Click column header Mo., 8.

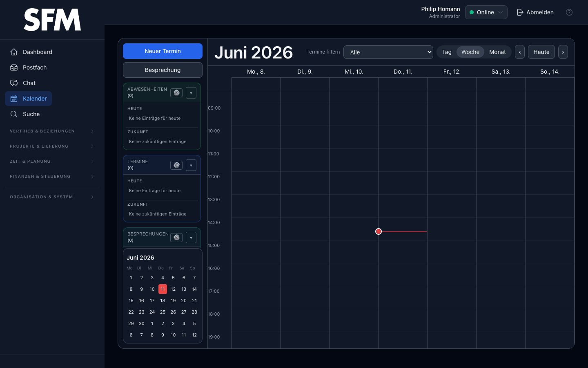(x=256, y=72)
